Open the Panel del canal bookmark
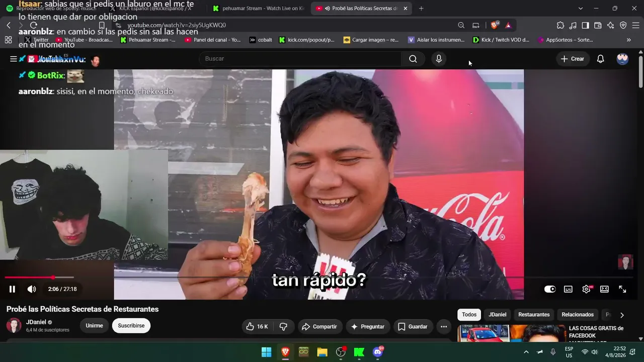Viewport: 644px width, 362px height. click(x=212, y=40)
